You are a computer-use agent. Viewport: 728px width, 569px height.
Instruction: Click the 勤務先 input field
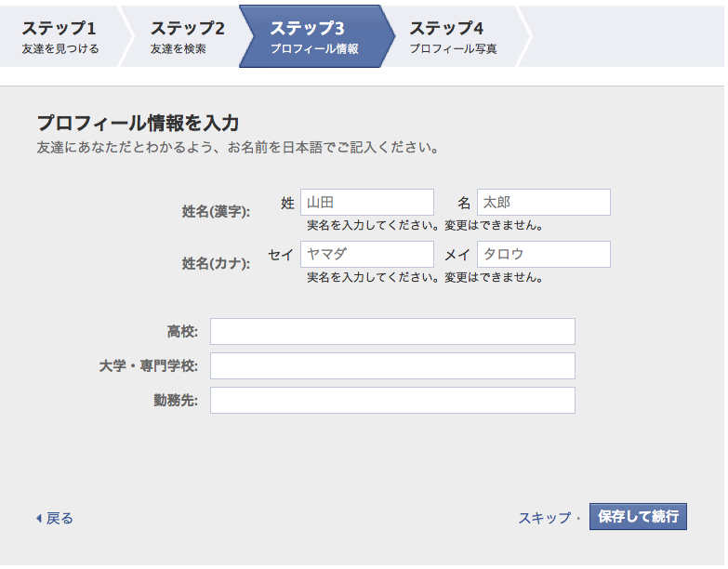(392, 400)
